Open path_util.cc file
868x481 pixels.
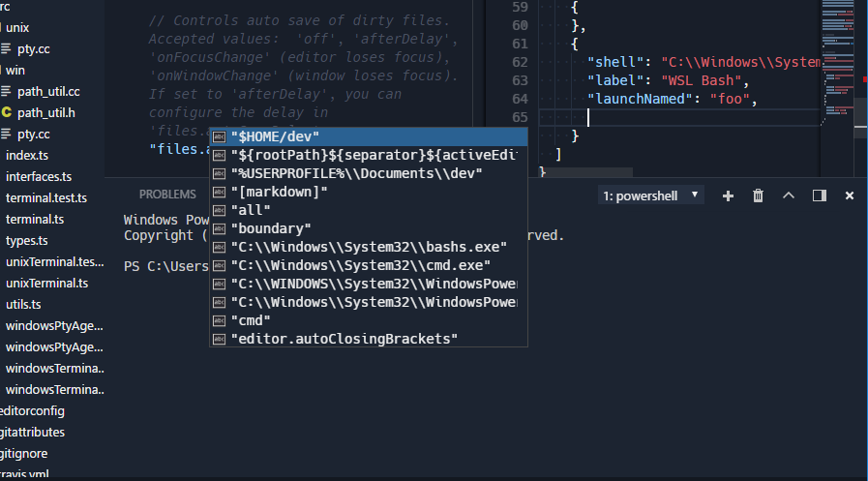point(48,92)
